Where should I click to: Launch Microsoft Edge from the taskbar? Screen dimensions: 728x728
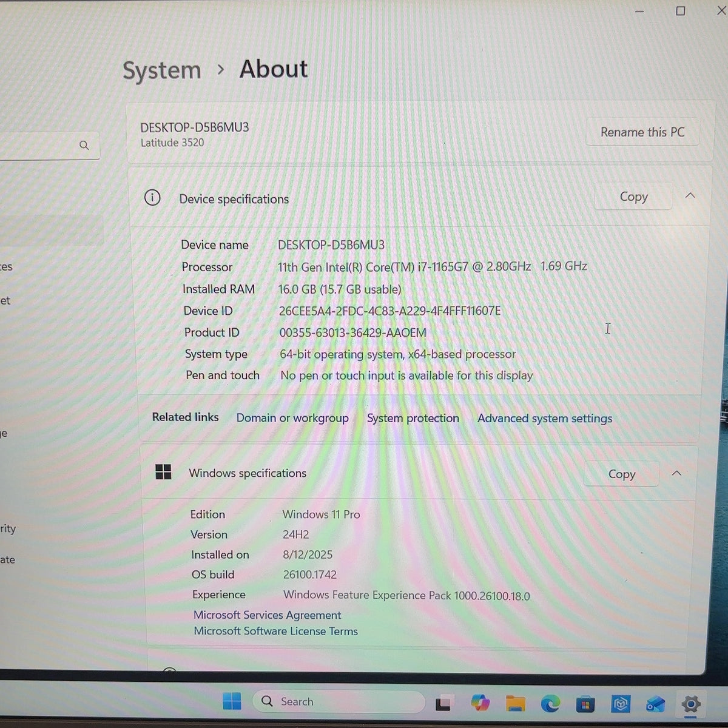[x=550, y=703]
